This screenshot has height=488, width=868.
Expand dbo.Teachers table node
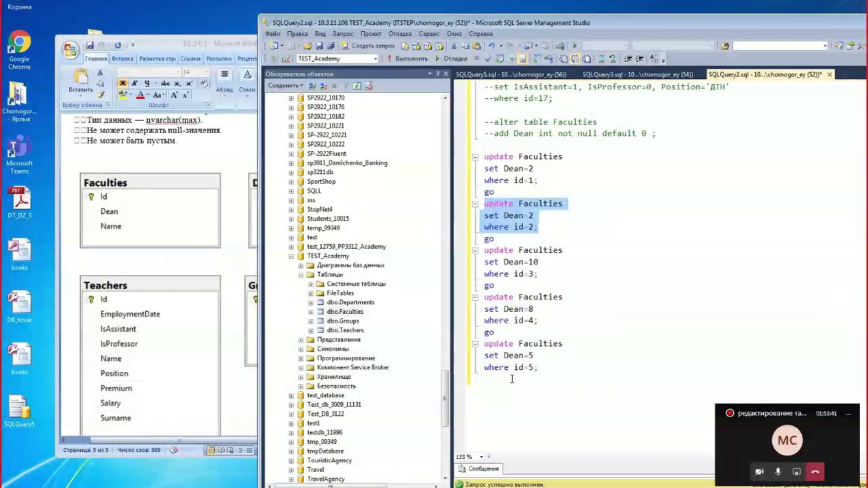(x=311, y=330)
